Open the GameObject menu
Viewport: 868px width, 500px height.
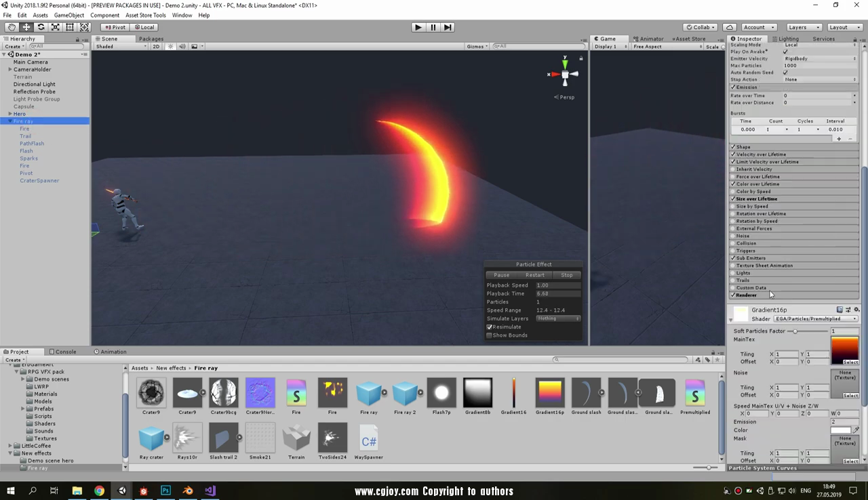[69, 15]
